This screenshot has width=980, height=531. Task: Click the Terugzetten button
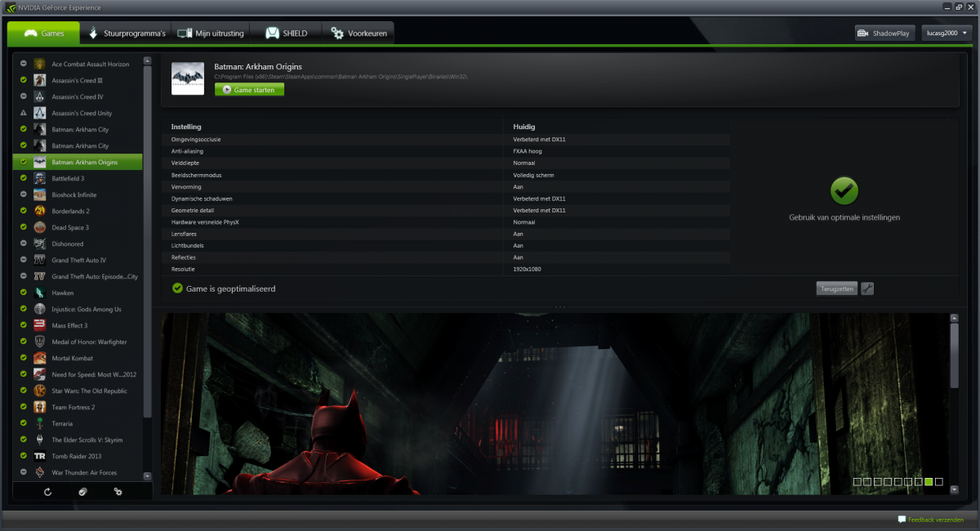tap(836, 288)
